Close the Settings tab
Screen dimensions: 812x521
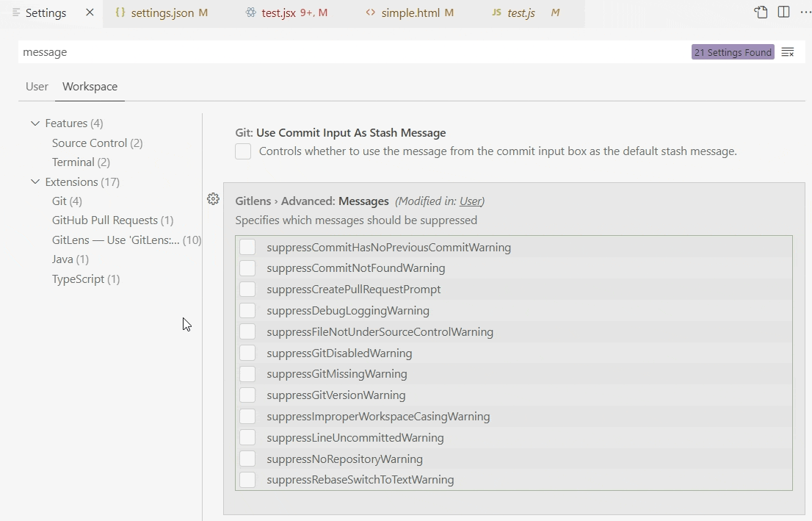click(x=90, y=12)
